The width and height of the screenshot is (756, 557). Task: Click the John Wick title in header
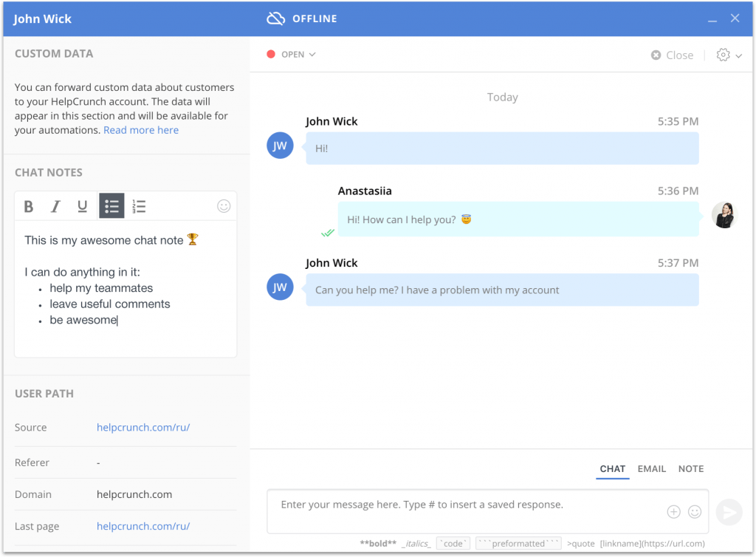point(42,18)
